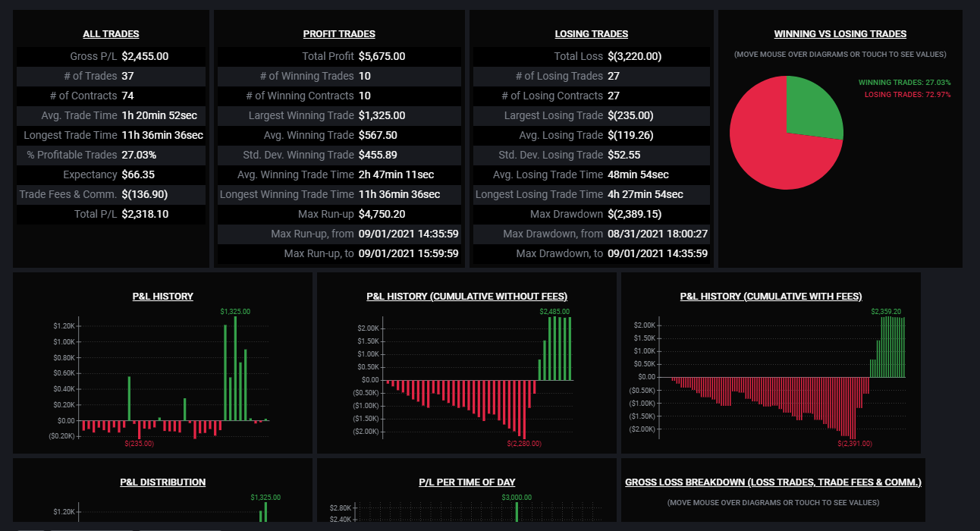Click the P&L DISTRIBUTION heading
This screenshot has height=531, width=980.
(163, 482)
